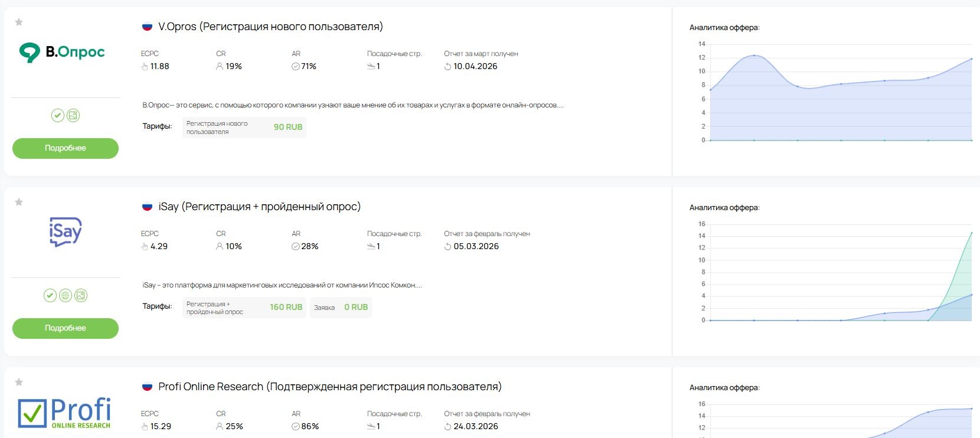Open V.Opros details with Подробнее button
Screen dimensions: 980x438
66,148
